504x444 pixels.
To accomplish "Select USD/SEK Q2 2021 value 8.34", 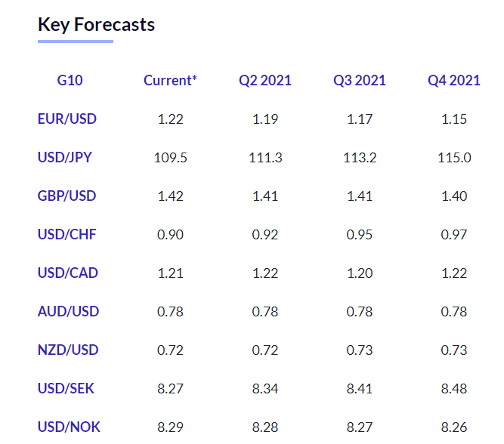I will click(x=265, y=389).
